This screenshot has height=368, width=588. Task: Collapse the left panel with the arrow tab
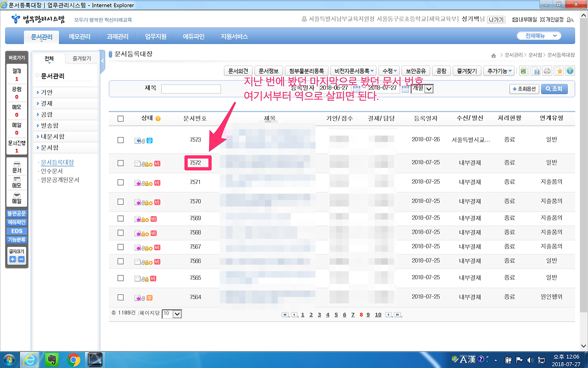point(102,61)
